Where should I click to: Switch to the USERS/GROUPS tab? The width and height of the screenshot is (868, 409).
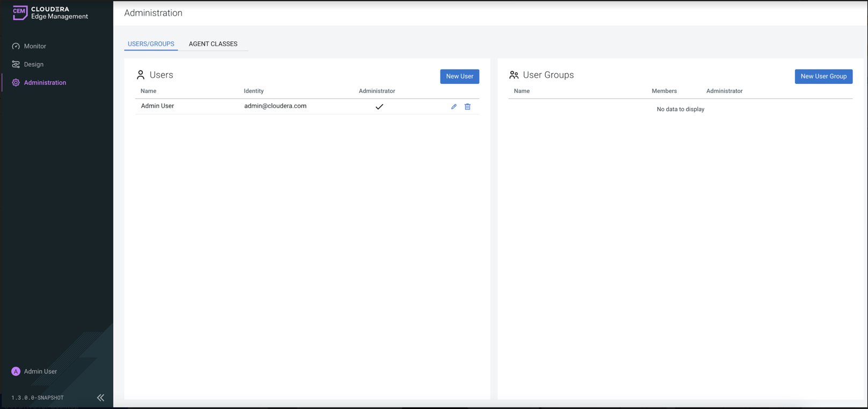[151, 44]
